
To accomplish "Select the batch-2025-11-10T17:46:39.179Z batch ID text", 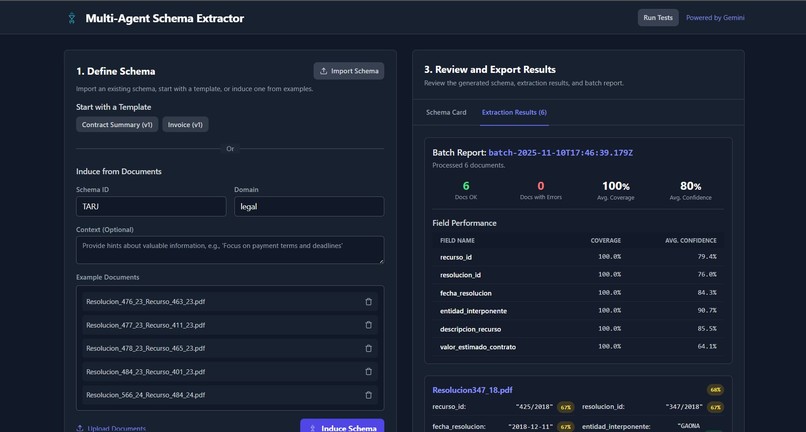I will [560, 153].
